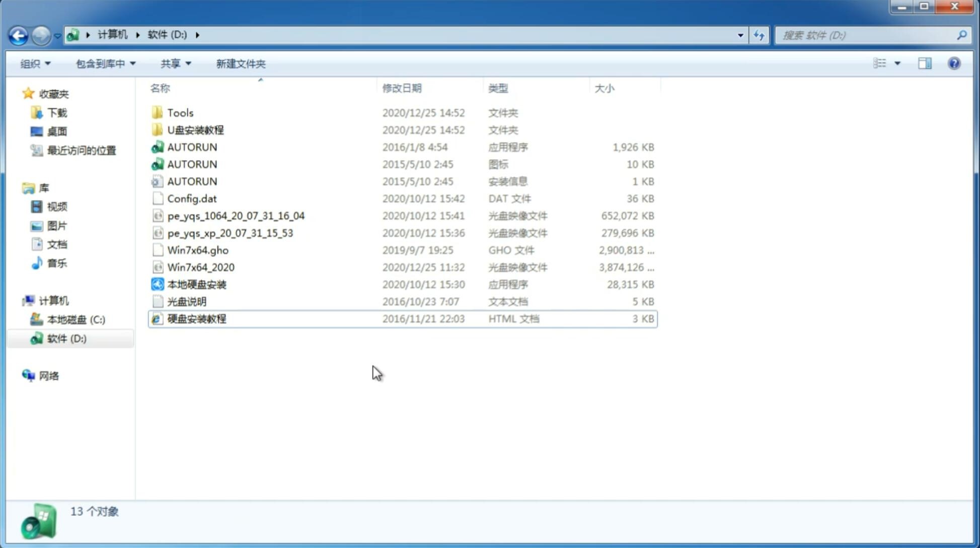
Task: Open pe_yqs_xp disc image file
Action: [x=230, y=233]
